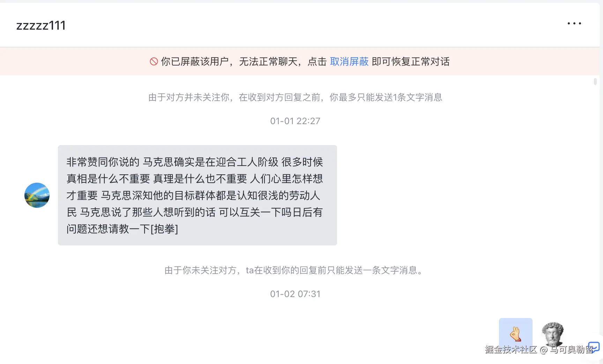Viewport: 603px width, 364px height.
Task: Click the chat scrollbar thumb
Action: (595, 82)
